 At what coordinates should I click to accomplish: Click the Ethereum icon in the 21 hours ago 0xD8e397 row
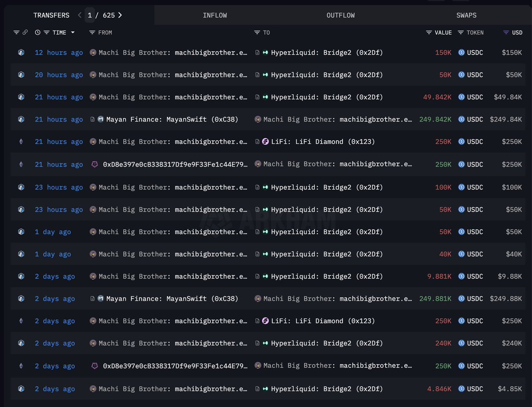point(21,164)
